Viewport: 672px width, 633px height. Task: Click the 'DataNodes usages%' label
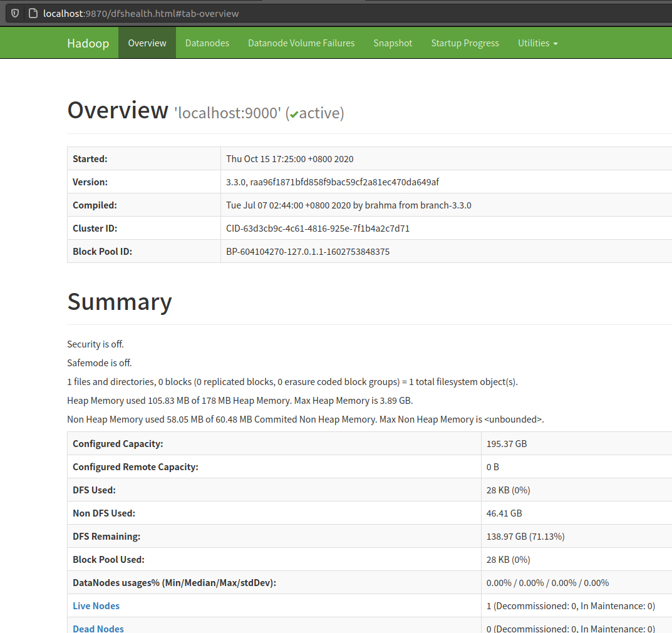(175, 583)
